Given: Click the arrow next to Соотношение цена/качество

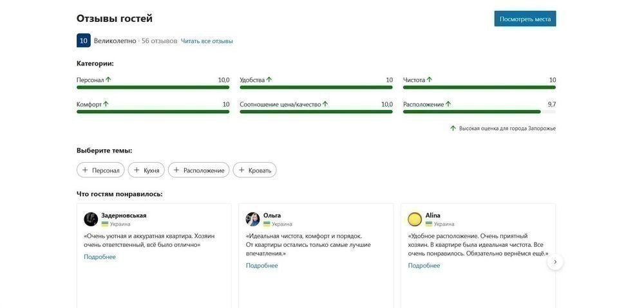Looking at the screenshot, I should (x=325, y=104).
